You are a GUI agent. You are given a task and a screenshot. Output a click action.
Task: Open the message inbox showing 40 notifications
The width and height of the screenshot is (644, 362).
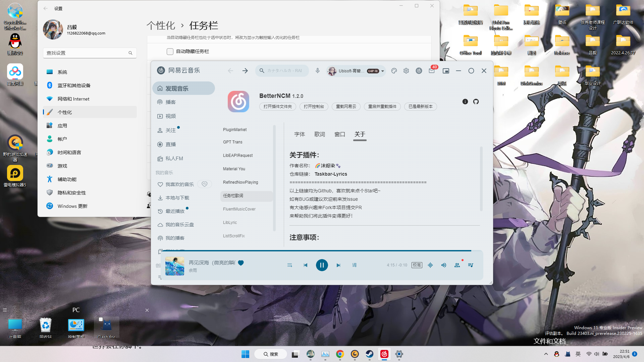click(431, 71)
